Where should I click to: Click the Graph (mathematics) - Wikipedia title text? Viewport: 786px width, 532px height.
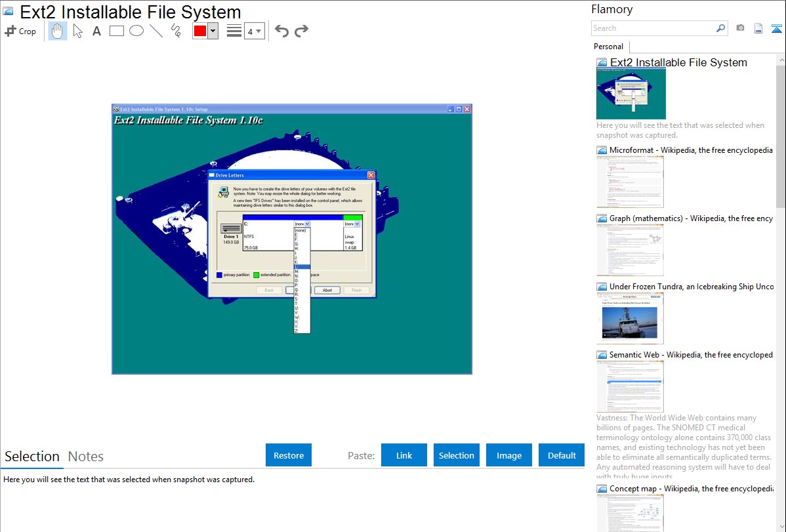pos(691,218)
